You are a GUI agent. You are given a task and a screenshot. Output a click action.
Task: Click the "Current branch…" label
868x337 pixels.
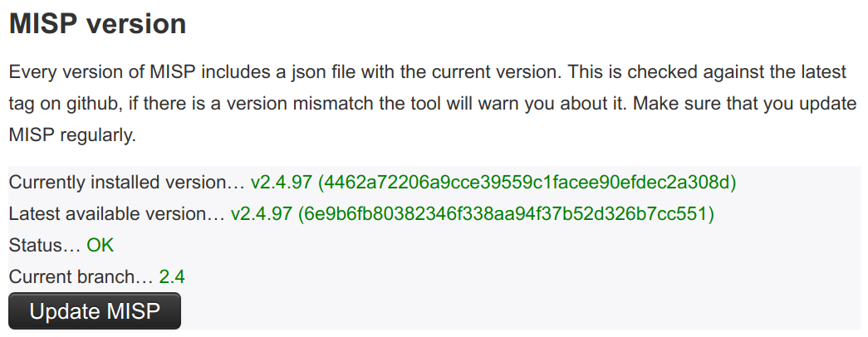pyautogui.click(x=81, y=277)
